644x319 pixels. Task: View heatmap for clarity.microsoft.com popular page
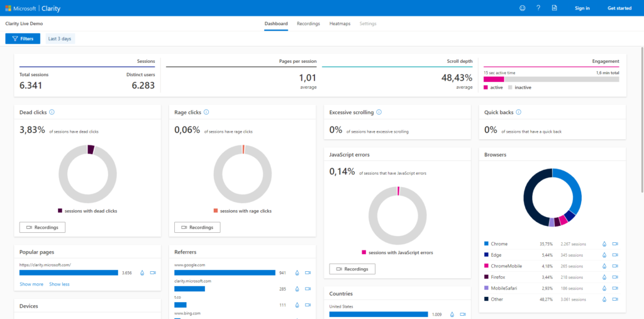142,272
